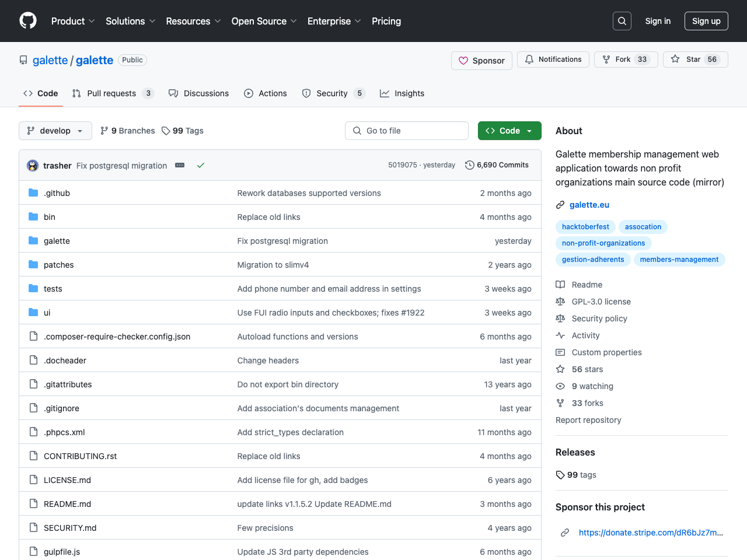Expand the Open Source menu
Viewport: 747px width, 560px height.
click(264, 21)
